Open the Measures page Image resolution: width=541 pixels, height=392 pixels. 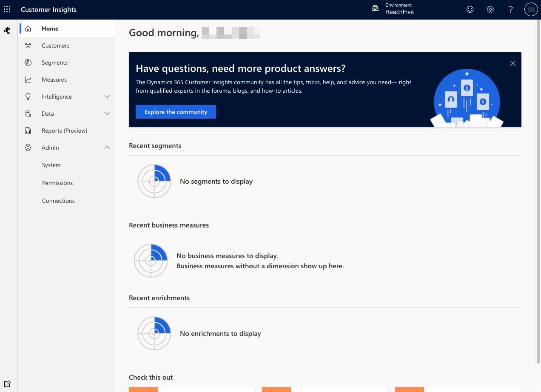66,80
